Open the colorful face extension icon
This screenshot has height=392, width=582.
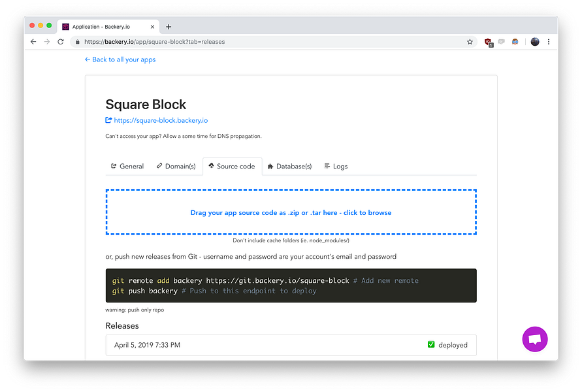tap(515, 42)
